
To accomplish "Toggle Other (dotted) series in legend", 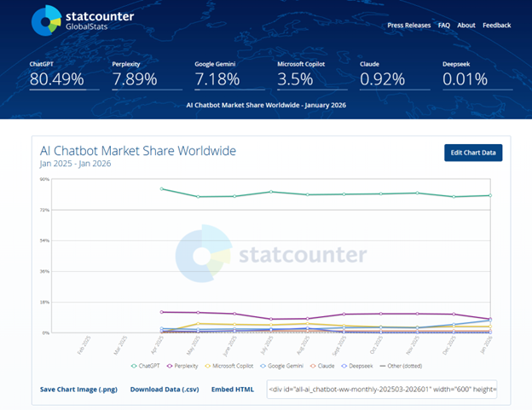I will tap(401, 366).
